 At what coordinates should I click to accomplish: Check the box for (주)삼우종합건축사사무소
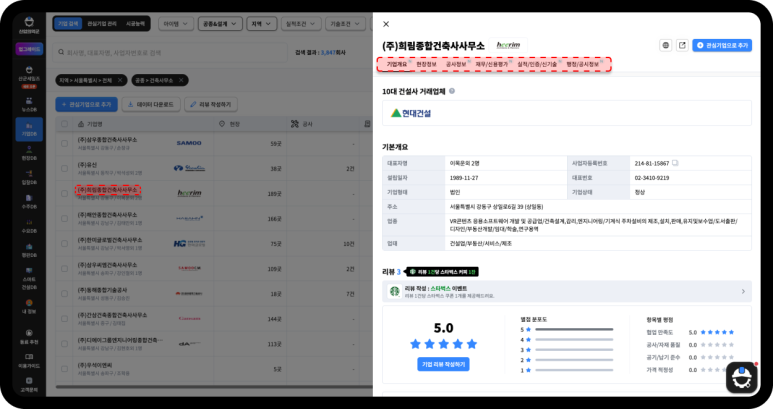pos(65,143)
